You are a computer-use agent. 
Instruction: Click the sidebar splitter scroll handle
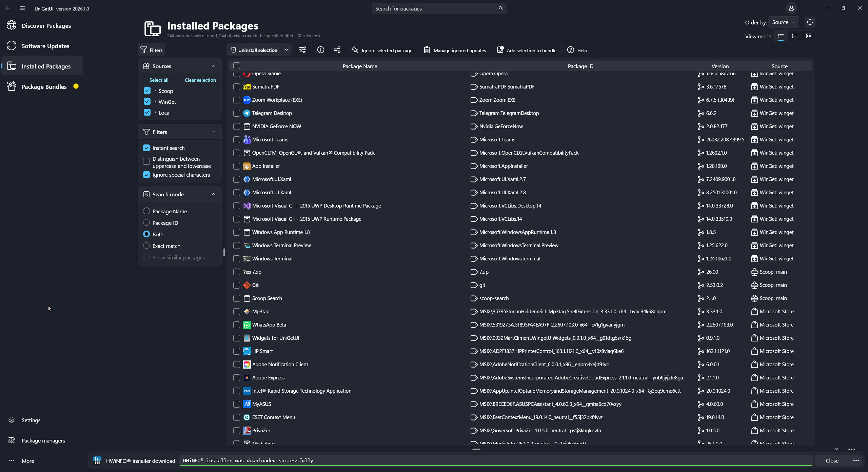point(224,252)
